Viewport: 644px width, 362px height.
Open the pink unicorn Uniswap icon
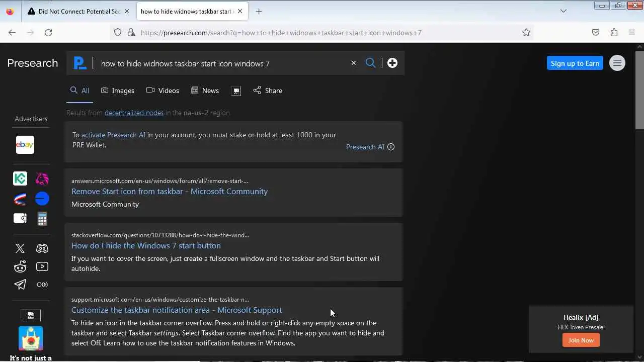click(42, 178)
